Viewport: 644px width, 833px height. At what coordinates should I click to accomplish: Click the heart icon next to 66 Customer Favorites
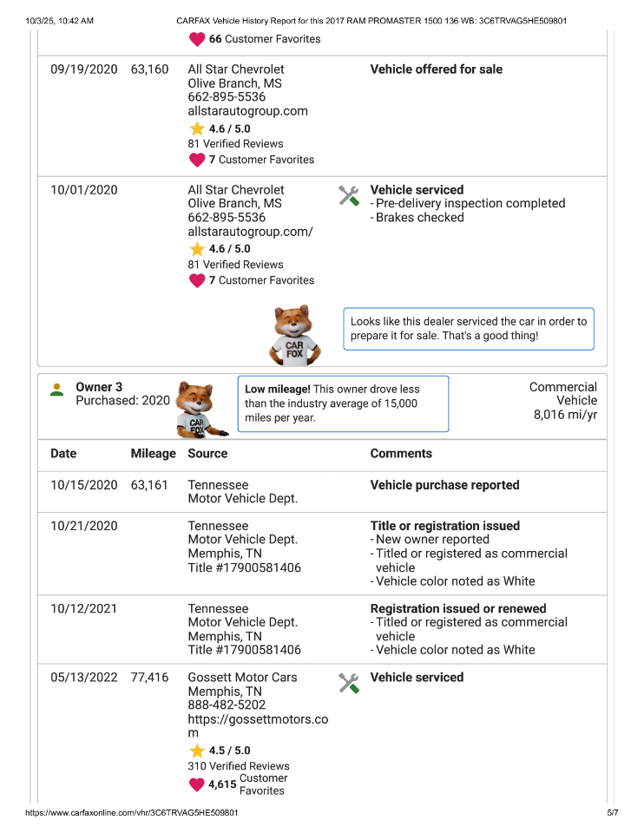[x=197, y=39]
